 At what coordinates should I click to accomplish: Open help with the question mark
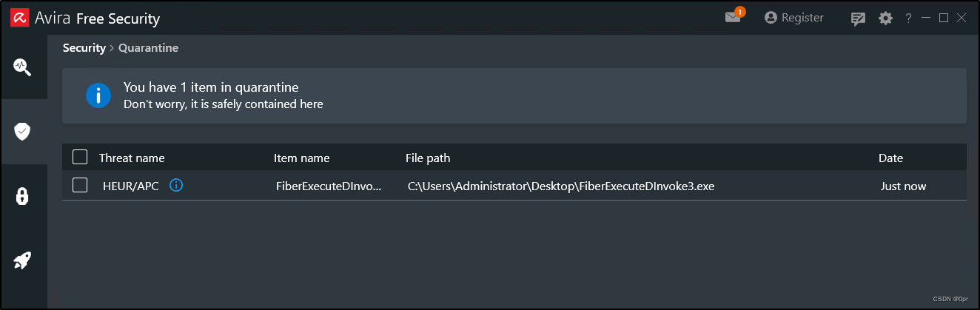(908, 18)
